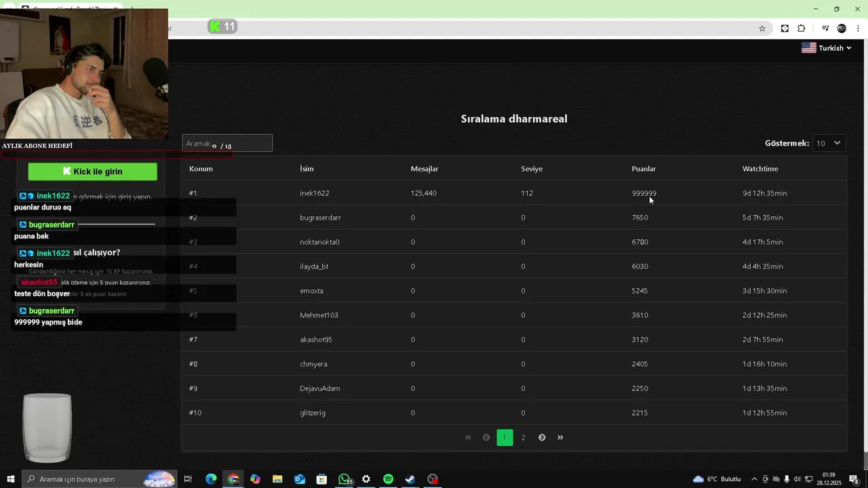
Task: Click the name emoxta in the table
Action: [311, 291]
